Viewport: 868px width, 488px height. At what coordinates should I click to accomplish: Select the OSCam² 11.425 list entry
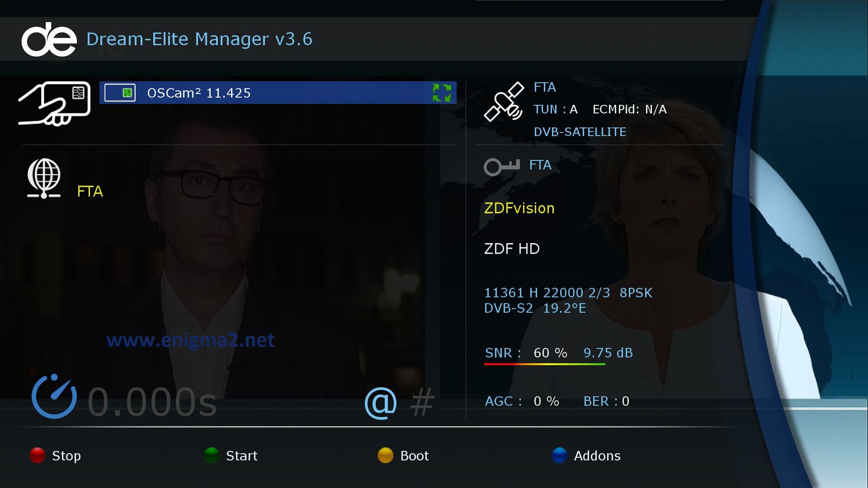point(278,93)
